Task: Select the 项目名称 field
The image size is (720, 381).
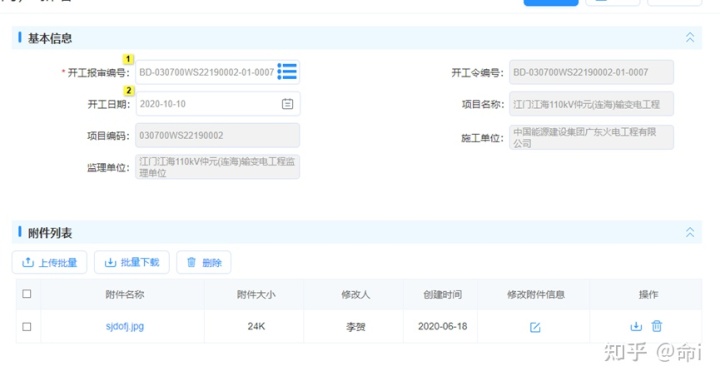Action: 591,104
